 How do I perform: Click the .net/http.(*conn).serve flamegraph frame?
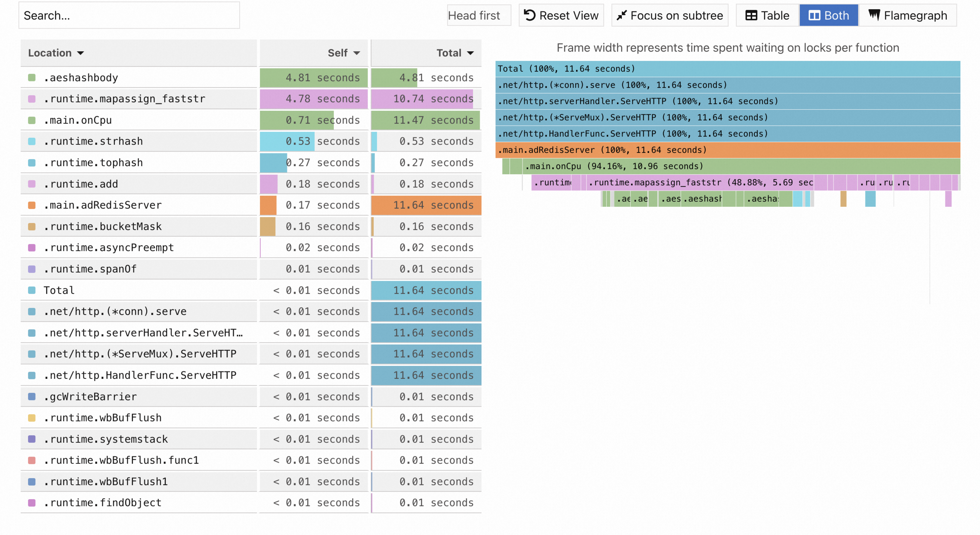pyautogui.click(x=728, y=85)
